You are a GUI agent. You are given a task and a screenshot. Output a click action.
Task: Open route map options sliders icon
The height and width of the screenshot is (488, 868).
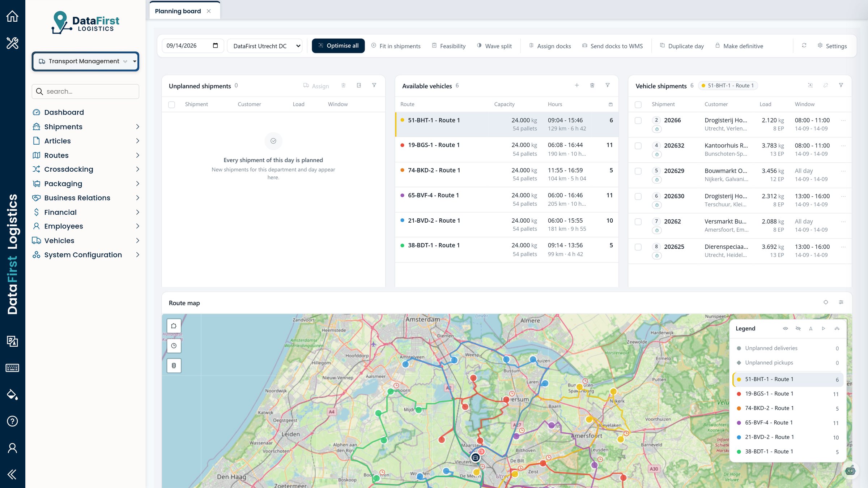[841, 302]
